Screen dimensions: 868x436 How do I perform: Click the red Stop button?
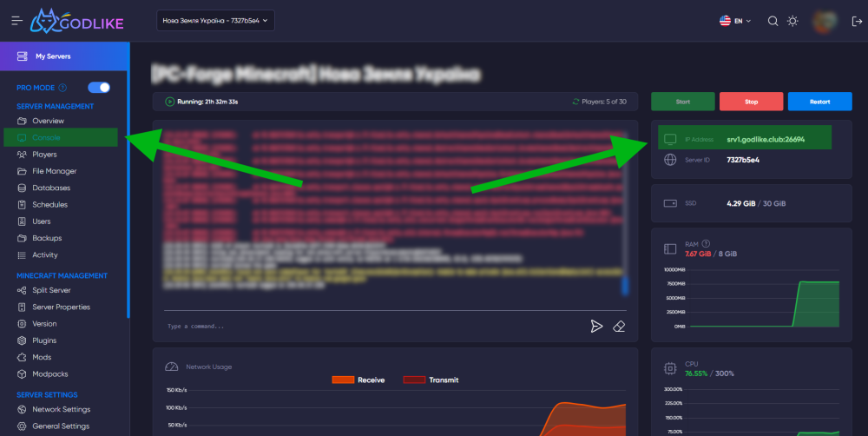click(751, 102)
